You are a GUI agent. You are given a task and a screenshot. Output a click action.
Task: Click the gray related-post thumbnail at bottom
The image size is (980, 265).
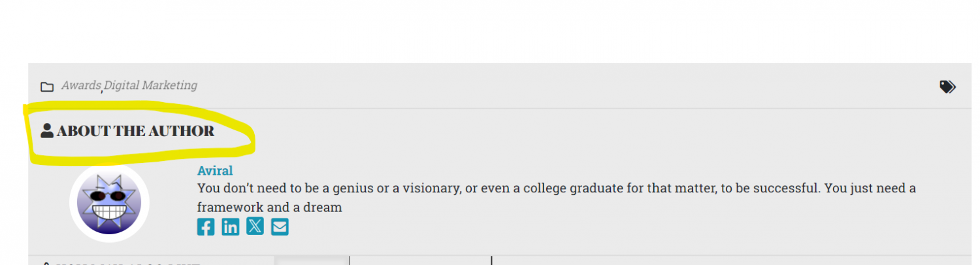tap(312, 260)
